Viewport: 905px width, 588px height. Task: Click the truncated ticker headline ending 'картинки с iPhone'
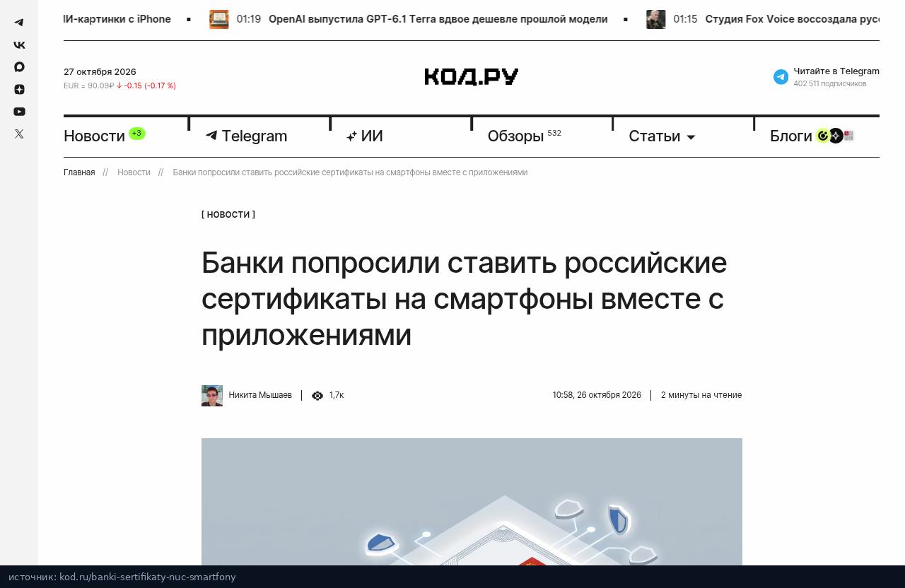[117, 19]
